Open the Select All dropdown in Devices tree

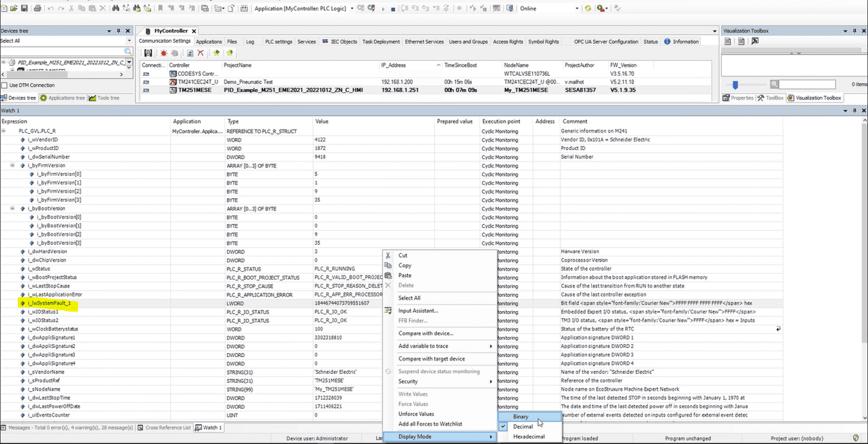point(129,41)
